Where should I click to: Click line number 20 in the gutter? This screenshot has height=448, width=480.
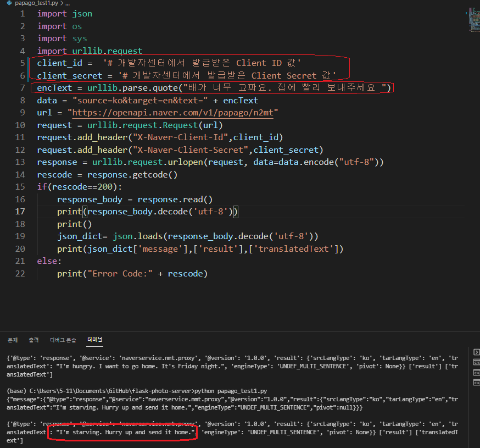20,249
